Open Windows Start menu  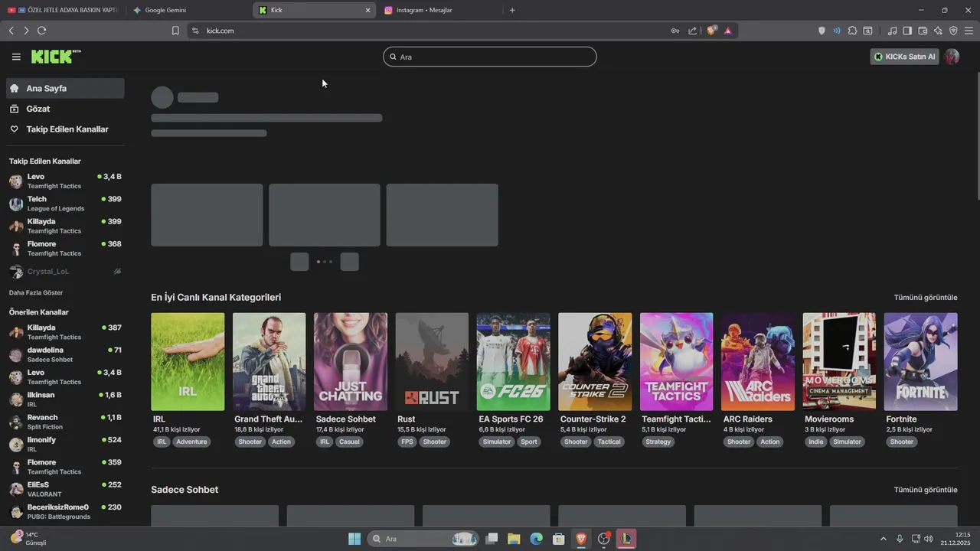click(354, 539)
